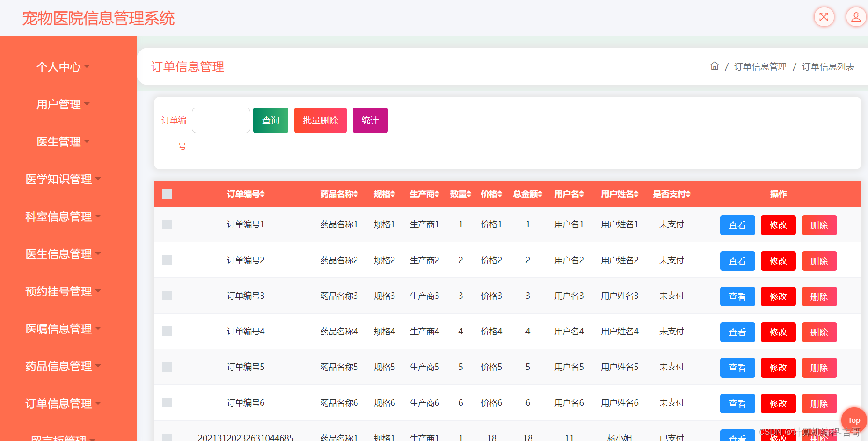Check the checkbox for 订单编号3 row

(x=167, y=296)
